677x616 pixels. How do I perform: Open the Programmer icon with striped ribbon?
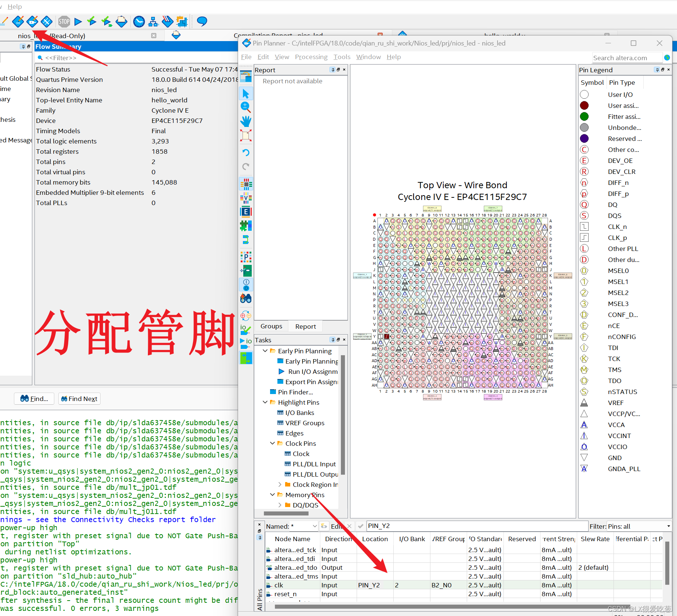point(167,22)
